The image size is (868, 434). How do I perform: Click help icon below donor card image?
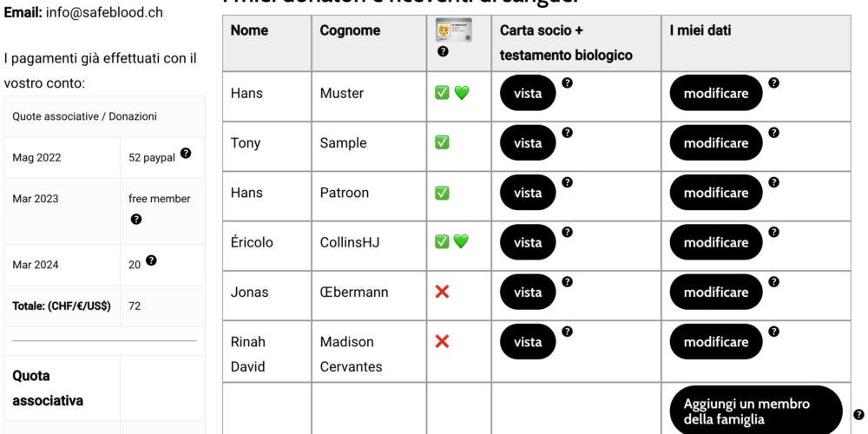tap(444, 52)
